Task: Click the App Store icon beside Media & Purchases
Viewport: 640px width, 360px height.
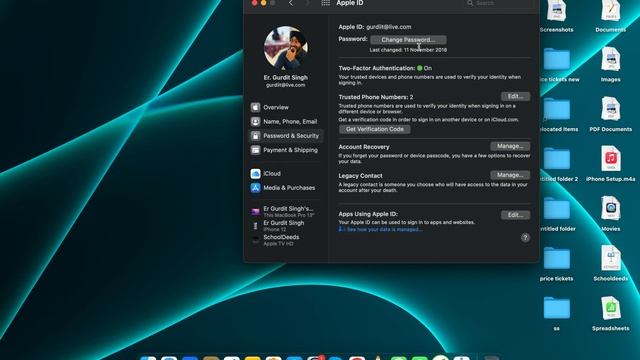Action: [x=256, y=188]
